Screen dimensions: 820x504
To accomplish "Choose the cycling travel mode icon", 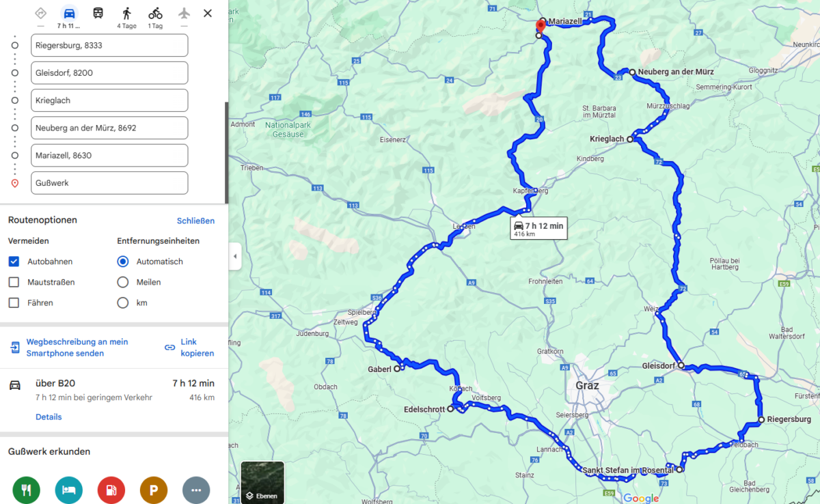I will point(156,13).
